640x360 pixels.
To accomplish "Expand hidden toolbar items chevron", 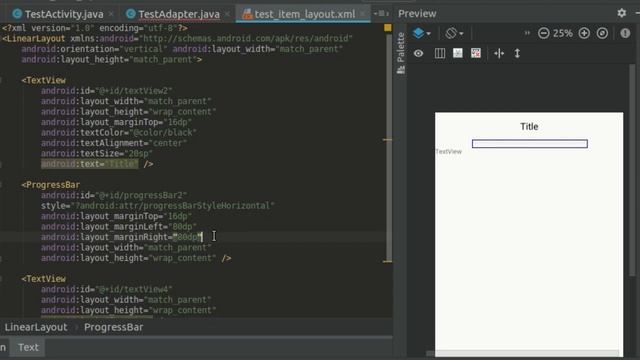I will tap(527, 33).
